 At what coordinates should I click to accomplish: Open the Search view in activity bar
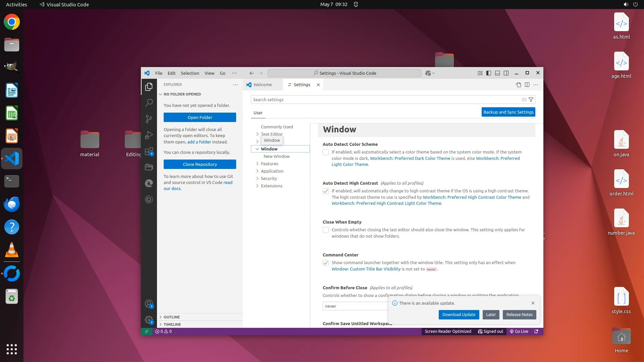(149, 103)
